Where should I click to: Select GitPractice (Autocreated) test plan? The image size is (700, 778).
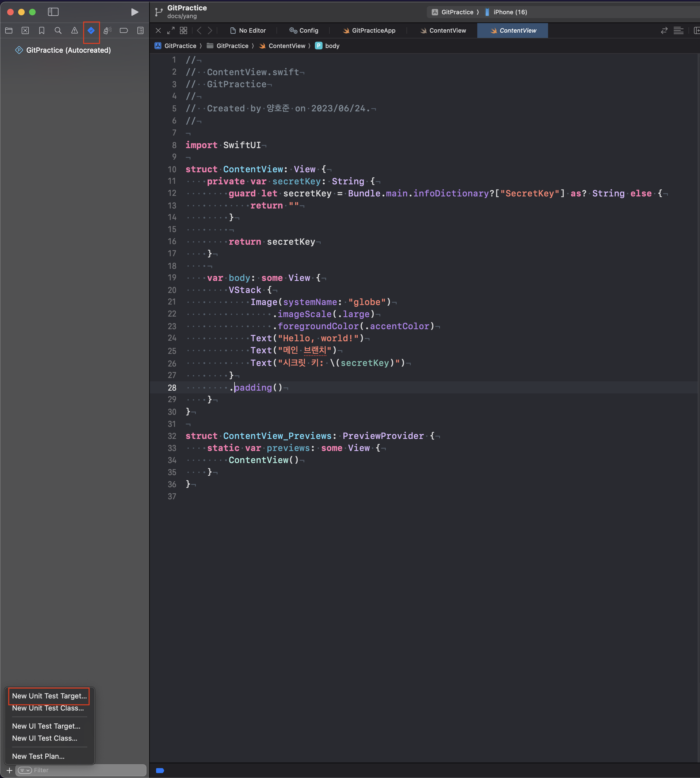68,50
